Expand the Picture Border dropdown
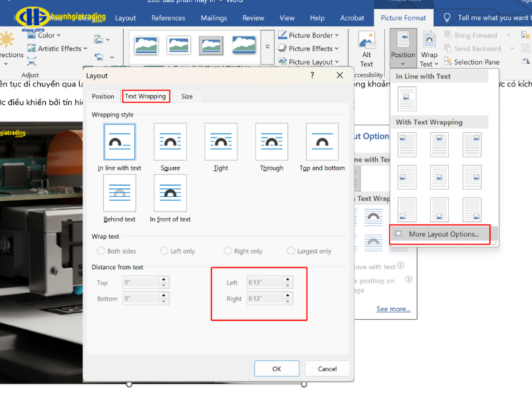The image size is (532, 399). click(x=310, y=35)
